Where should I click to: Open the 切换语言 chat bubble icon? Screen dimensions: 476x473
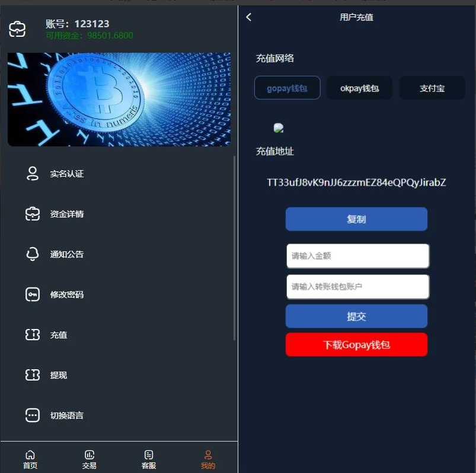(33, 415)
